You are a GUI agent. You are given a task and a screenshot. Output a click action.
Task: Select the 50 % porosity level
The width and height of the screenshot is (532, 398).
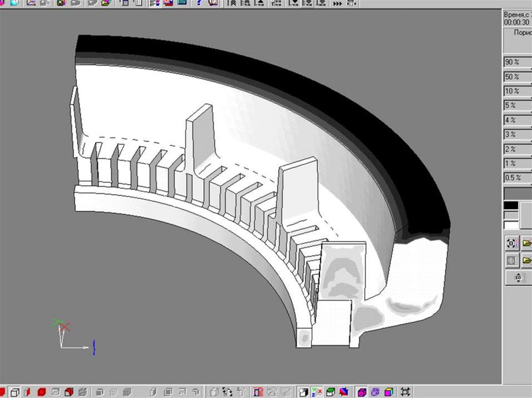pos(517,77)
